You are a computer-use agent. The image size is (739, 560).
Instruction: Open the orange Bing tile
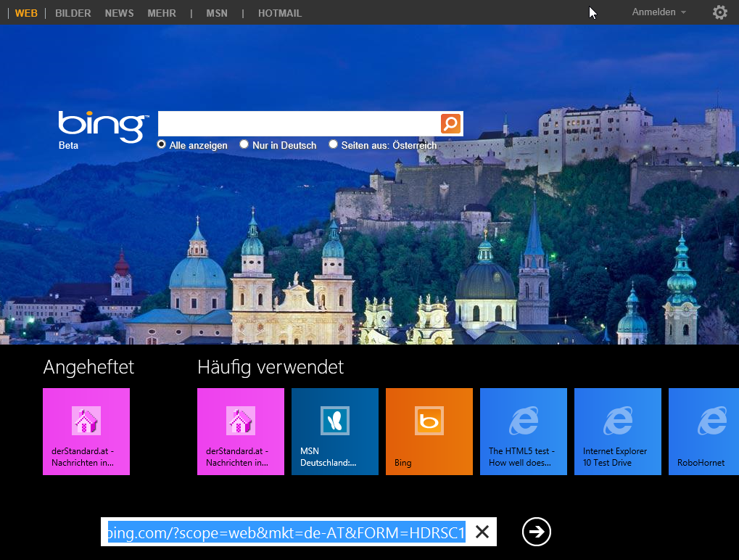pos(429,432)
